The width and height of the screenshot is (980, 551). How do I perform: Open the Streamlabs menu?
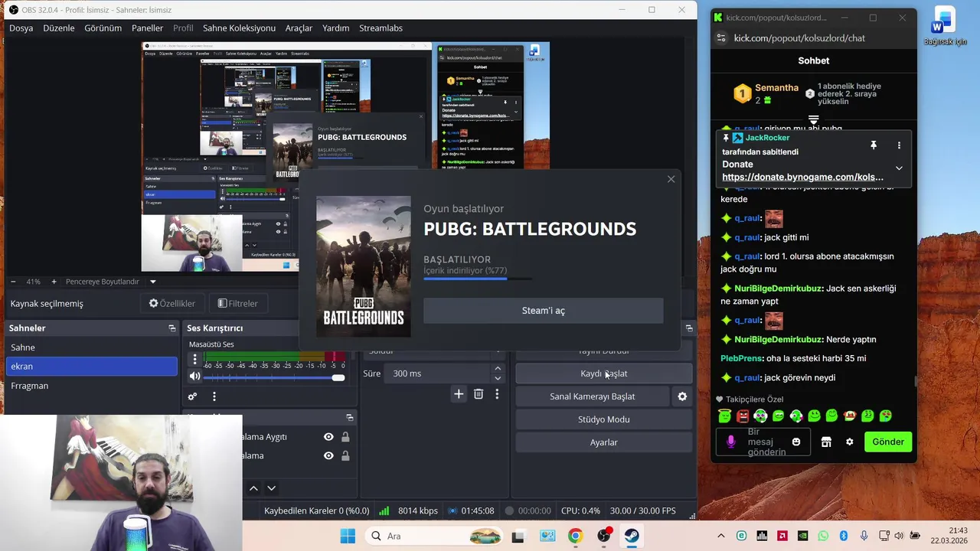pos(381,28)
